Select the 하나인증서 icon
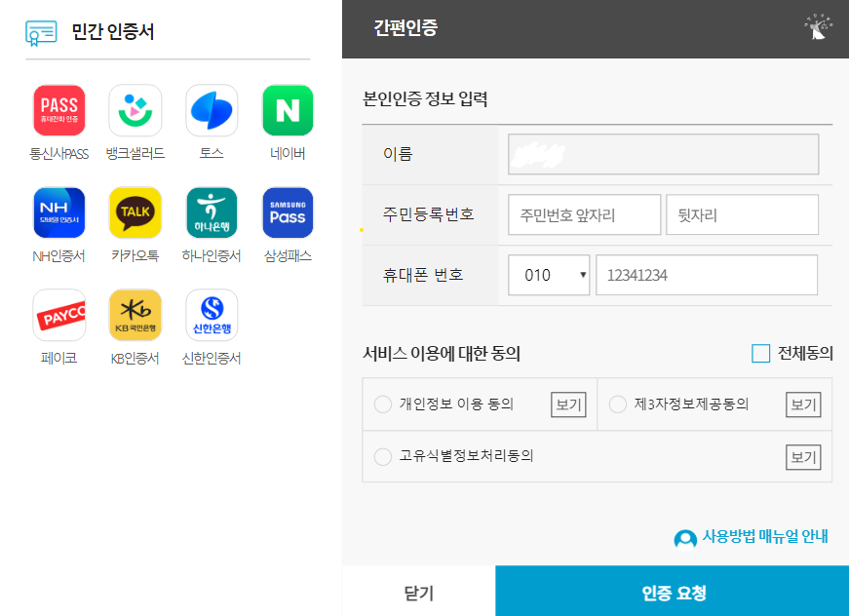This screenshot has width=849, height=616. [x=212, y=212]
